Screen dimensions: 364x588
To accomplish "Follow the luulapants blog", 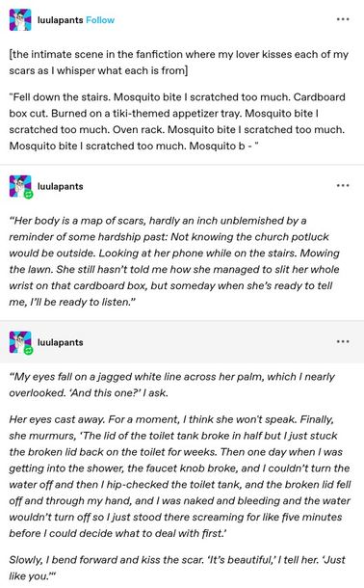I will pos(100,20).
